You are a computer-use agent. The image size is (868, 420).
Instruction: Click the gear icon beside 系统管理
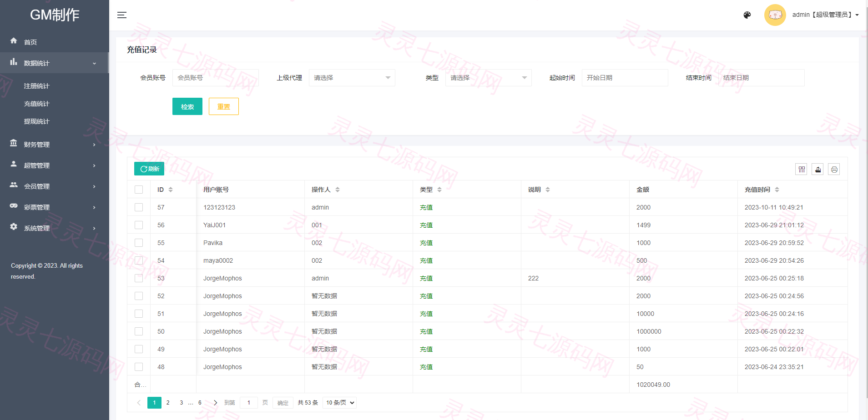pos(14,227)
